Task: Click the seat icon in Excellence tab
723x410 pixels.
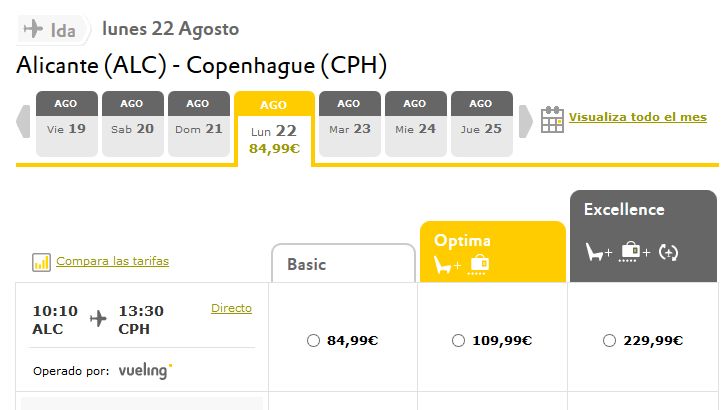Action: [598, 252]
